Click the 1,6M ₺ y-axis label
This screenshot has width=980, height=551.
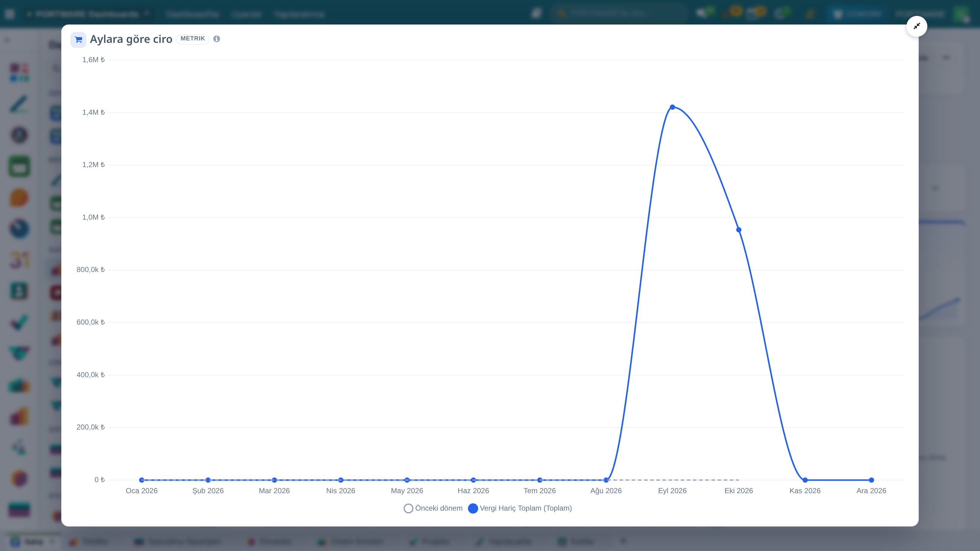(x=93, y=60)
